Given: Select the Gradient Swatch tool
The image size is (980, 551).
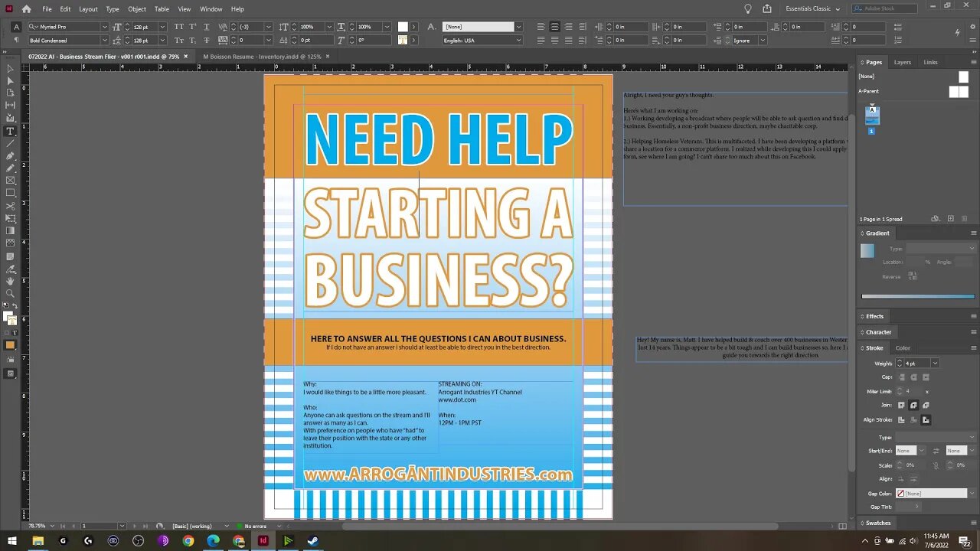Looking at the screenshot, I should tap(10, 230).
